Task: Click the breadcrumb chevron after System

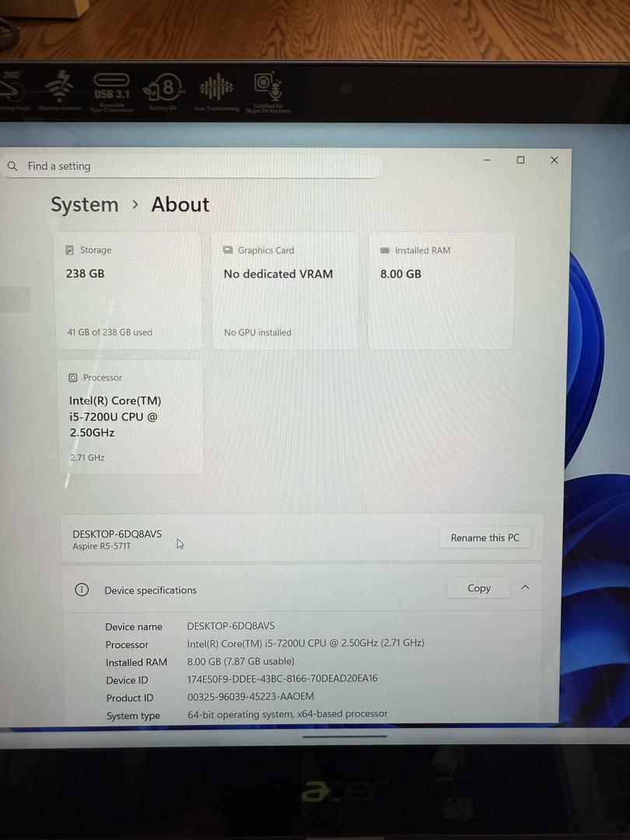Action: 135,205
